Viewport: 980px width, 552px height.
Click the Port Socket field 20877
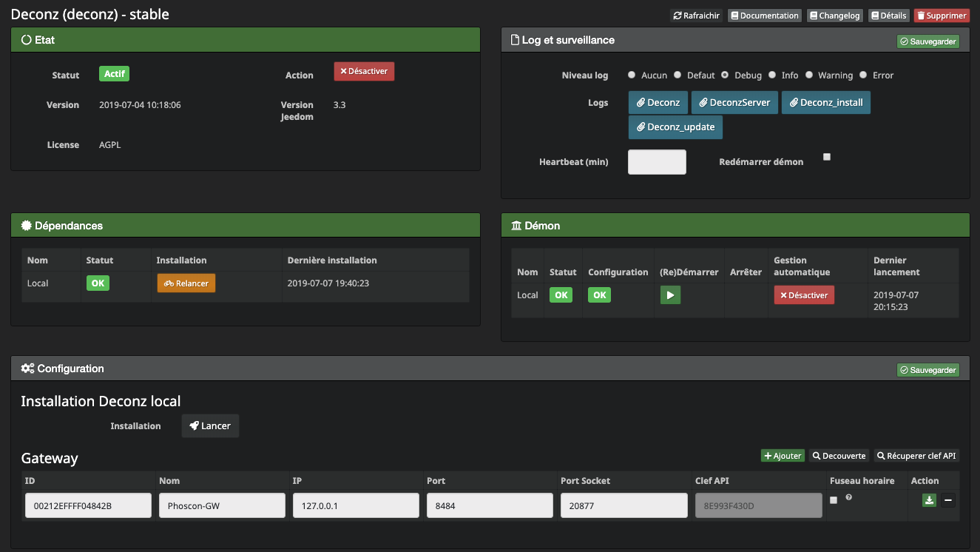tap(624, 505)
